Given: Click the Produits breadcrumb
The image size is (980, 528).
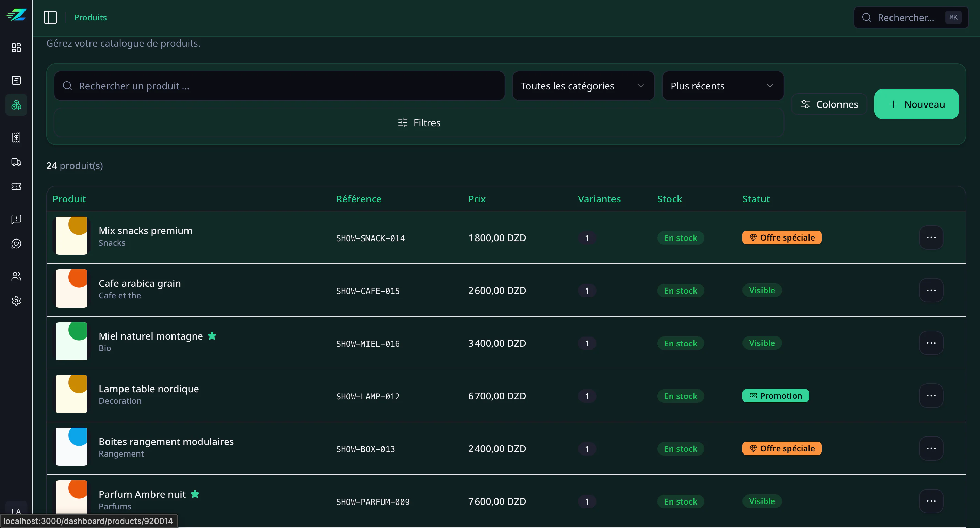Looking at the screenshot, I should (91, 17).
